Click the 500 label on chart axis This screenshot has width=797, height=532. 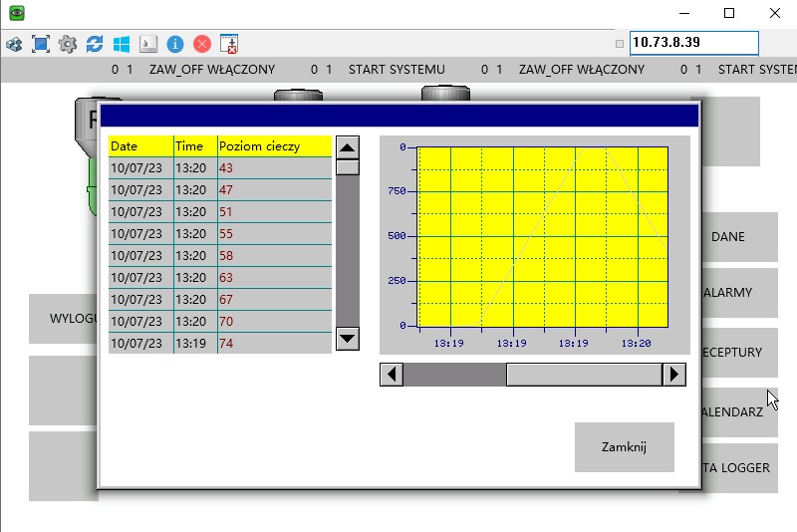coord(397,236)
